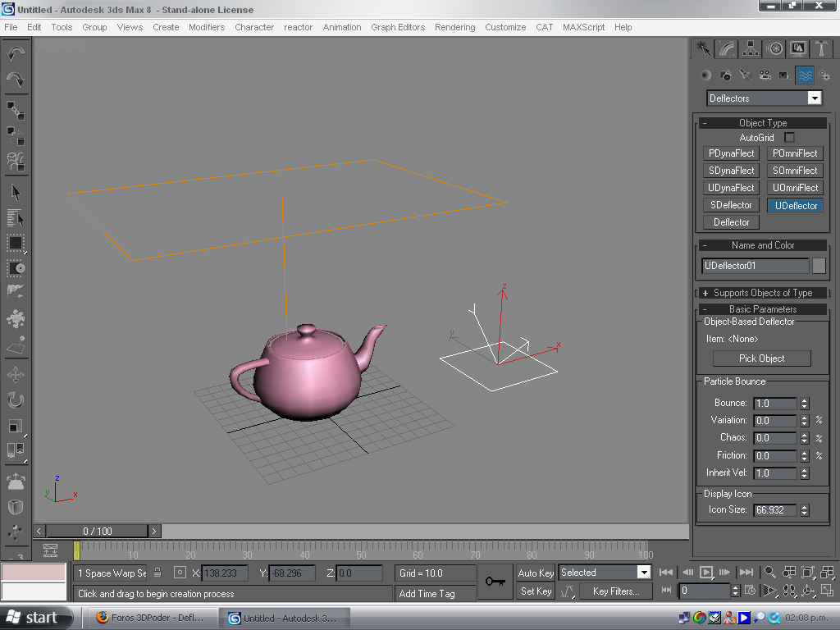Click the Redo arrow icon
This screenshot has width=840, height=630.
pyautogui.click(x=16, y=80)
